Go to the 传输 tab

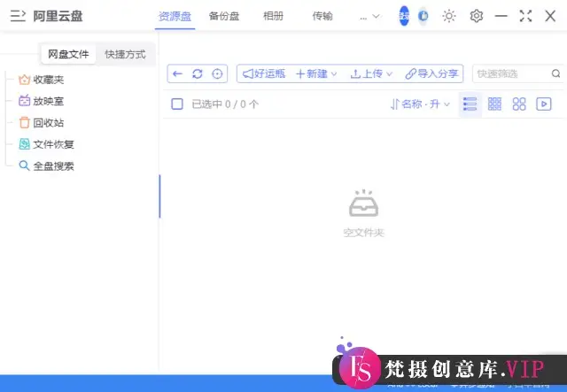click(x=322, y=16)
